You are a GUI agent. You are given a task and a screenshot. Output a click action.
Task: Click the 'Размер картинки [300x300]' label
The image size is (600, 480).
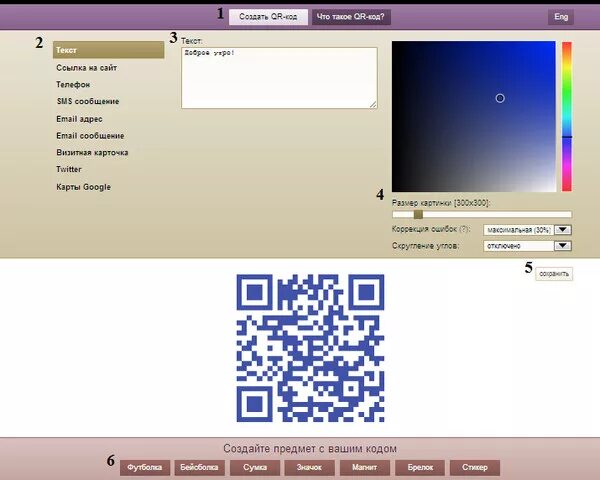441,203
